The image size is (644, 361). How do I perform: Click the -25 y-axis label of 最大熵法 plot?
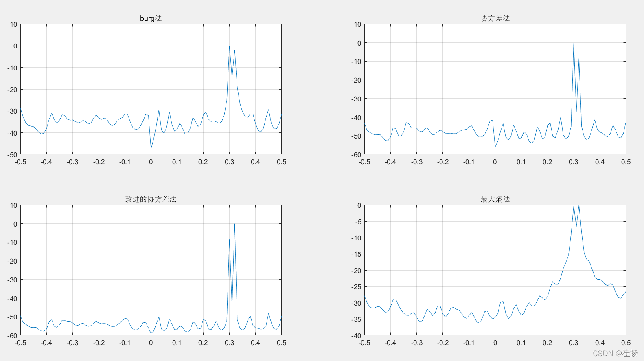click(356, 287)
